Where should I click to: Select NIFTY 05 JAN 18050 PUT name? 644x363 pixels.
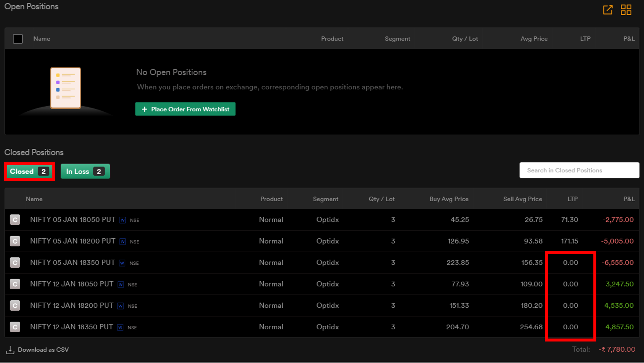(x=73, y=220)
